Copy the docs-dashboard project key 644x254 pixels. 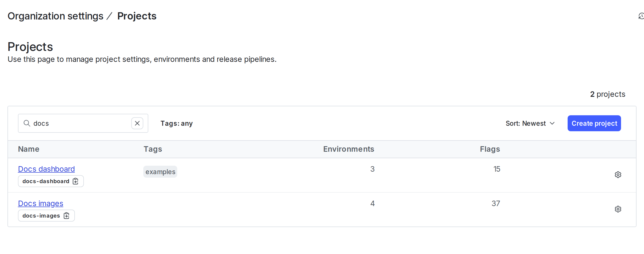pos(75,181)
